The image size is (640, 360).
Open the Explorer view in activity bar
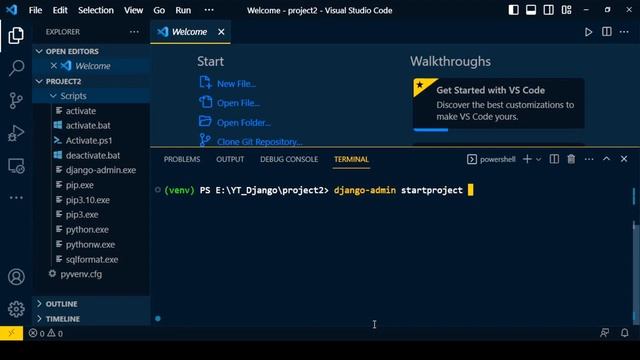pos(16,36)
